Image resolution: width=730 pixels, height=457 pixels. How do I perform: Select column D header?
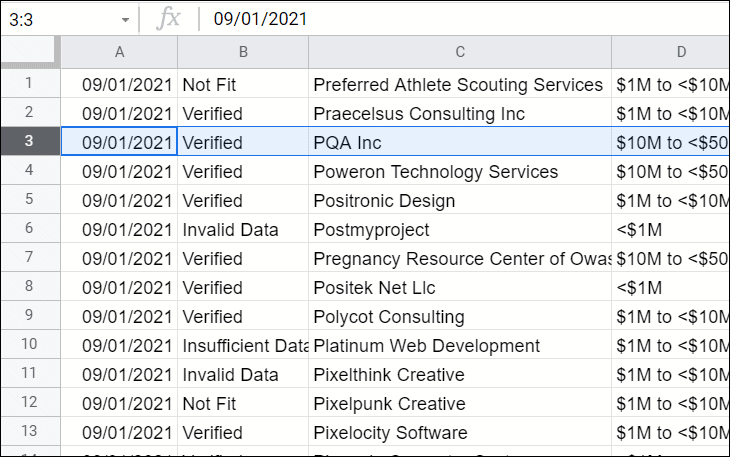click(671, 52)
